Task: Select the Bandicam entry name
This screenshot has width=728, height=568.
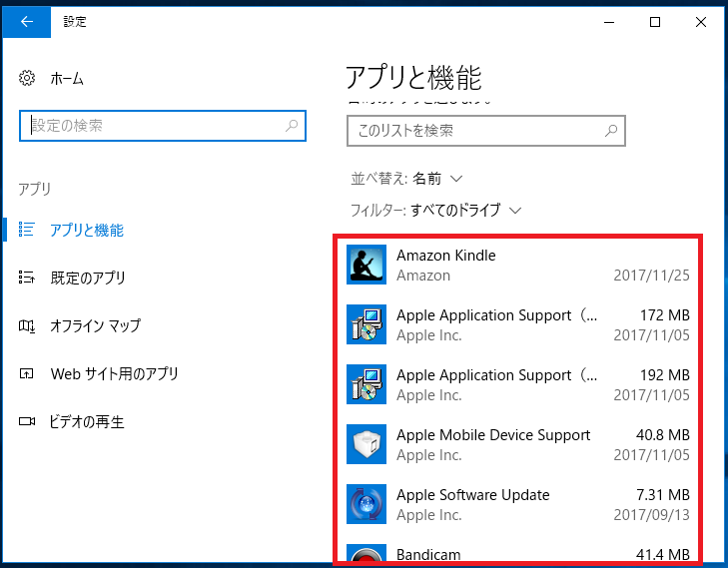Action: point(428,554)
